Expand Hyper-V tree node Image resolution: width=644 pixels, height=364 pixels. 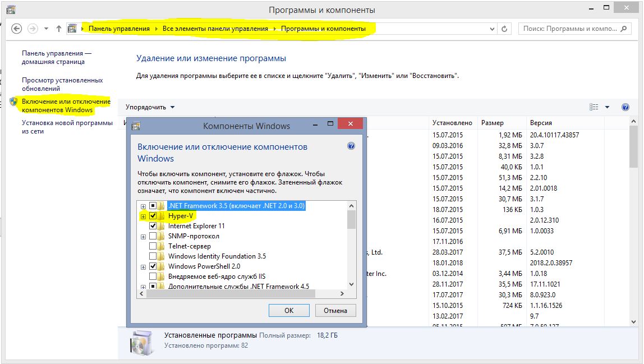coord(143,216)
